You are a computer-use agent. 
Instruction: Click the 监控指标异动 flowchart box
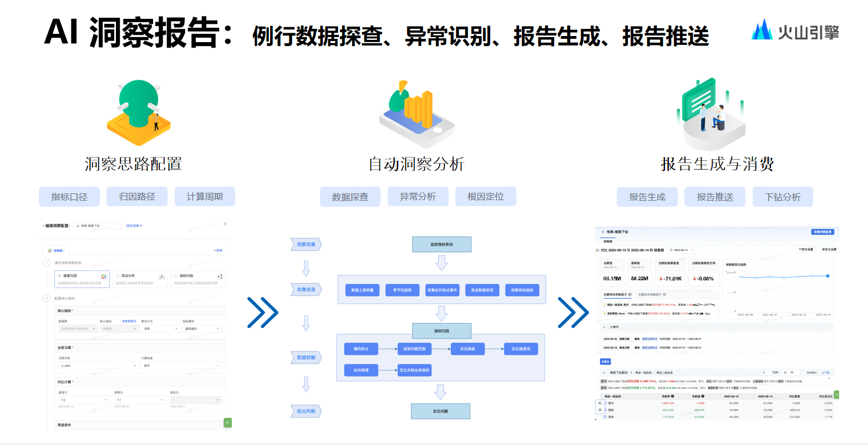pos(441,244)
